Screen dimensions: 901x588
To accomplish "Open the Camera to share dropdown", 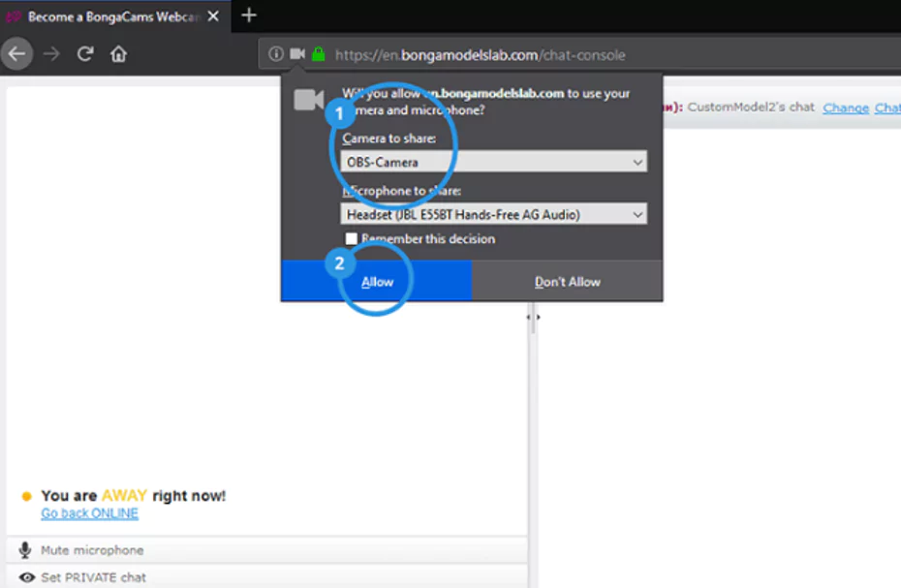I will [493, 162].
